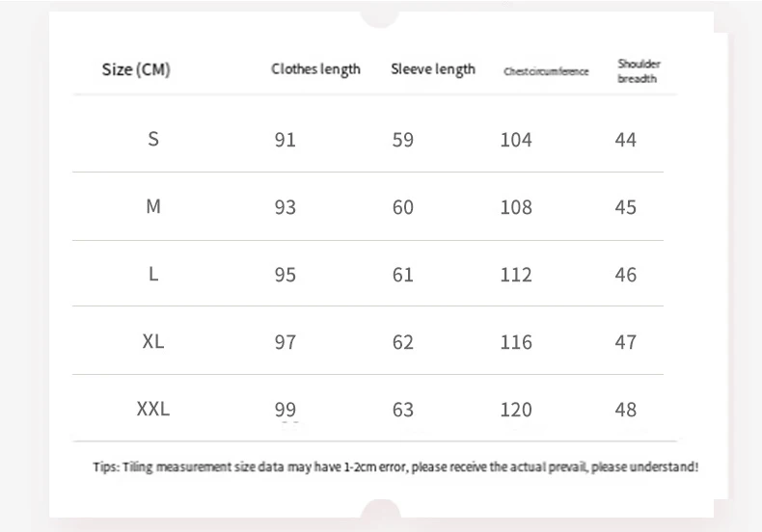Click the 'Clothes length' column header
762x532 pixels.
(315, 68)
